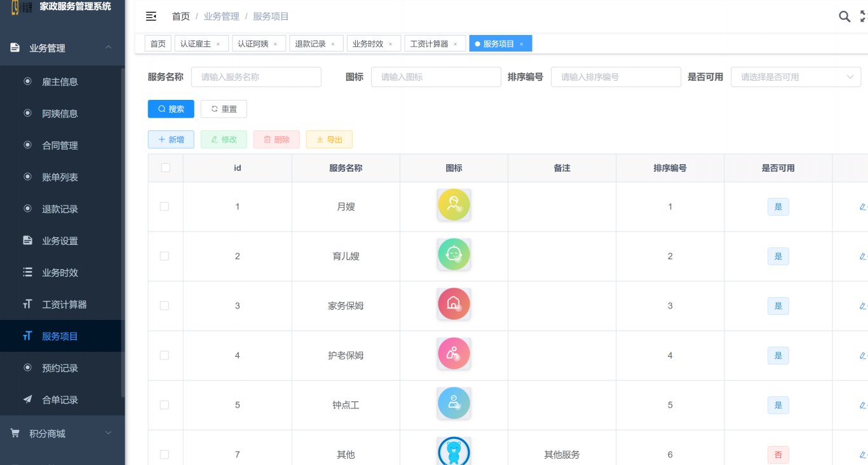Click the 是 tag in 月嫂 row
This screenshot has height=465, width=868.
click(778, 207)
